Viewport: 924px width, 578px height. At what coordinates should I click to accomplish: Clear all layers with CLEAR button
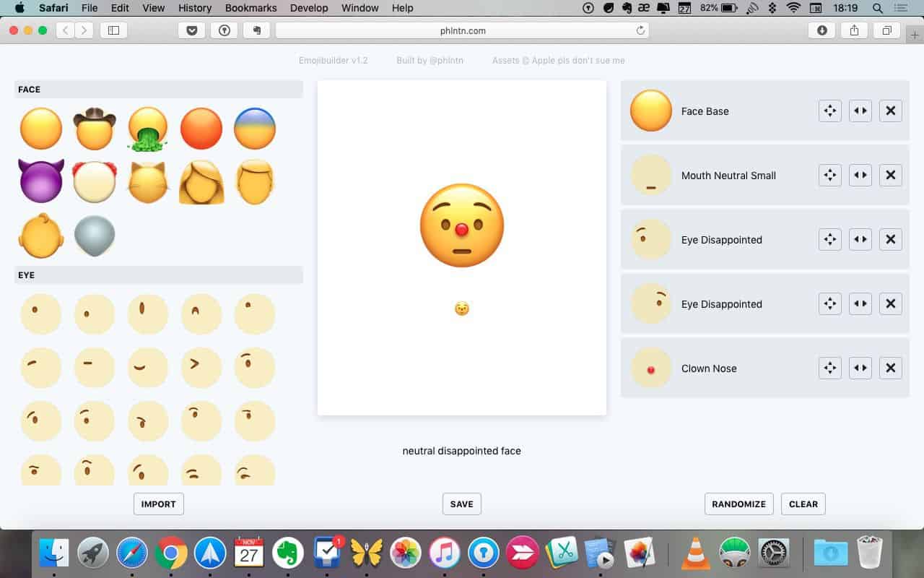803,504
